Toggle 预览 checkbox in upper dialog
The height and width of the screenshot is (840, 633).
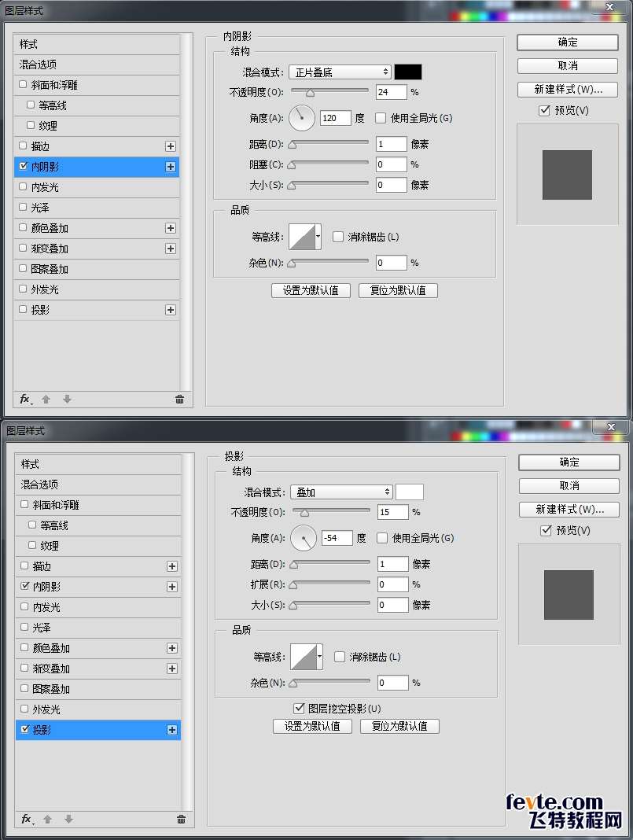pos(544,110)
